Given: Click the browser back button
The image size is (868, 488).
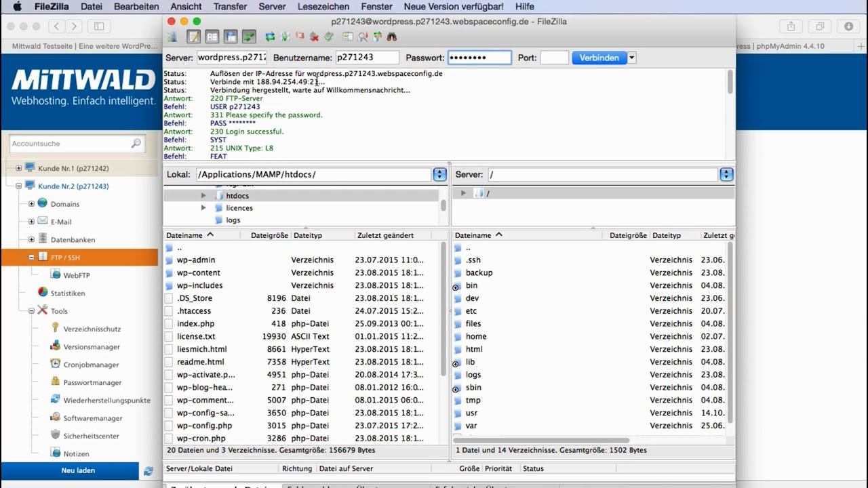Looking at the screenshot, I should coord(57,26).
